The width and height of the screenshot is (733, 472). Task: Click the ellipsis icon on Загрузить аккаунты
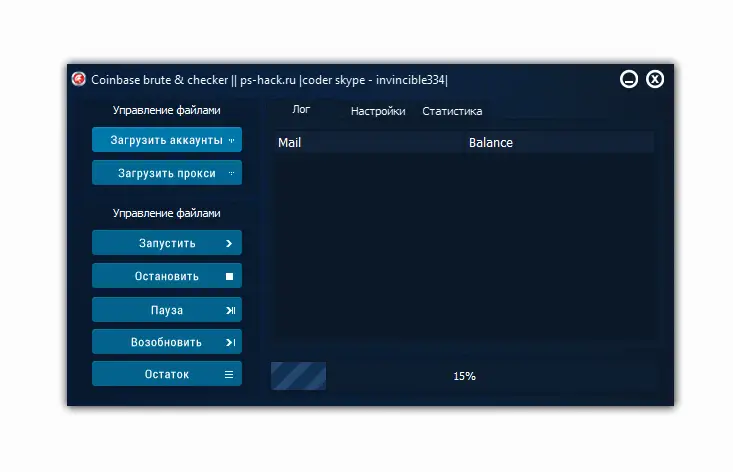point(231,141)
